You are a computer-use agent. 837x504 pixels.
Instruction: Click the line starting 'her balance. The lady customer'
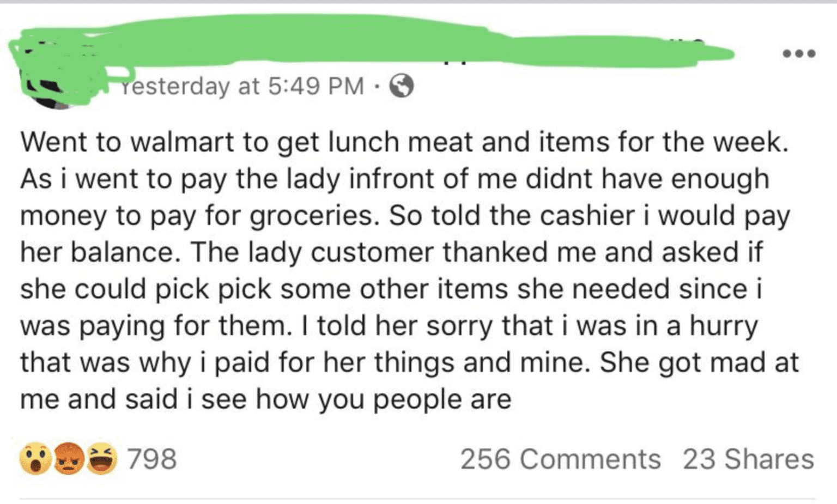392,252
